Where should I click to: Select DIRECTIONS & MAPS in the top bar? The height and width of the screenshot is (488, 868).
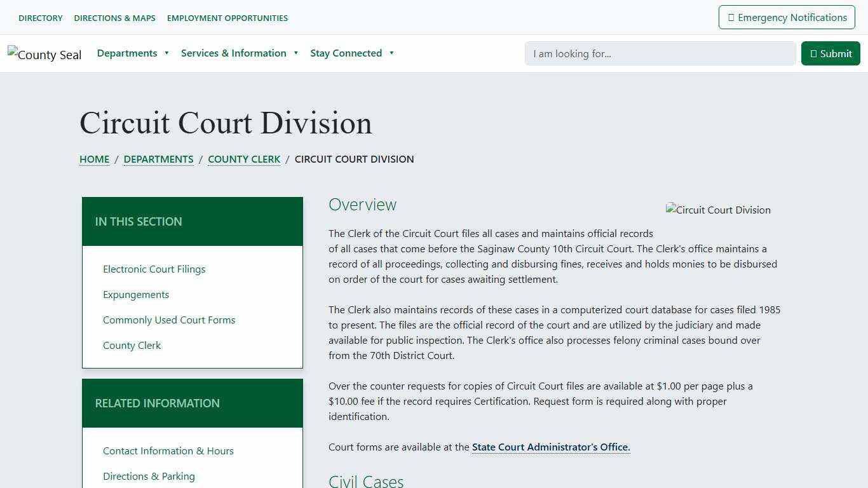(x=114, y=18)
